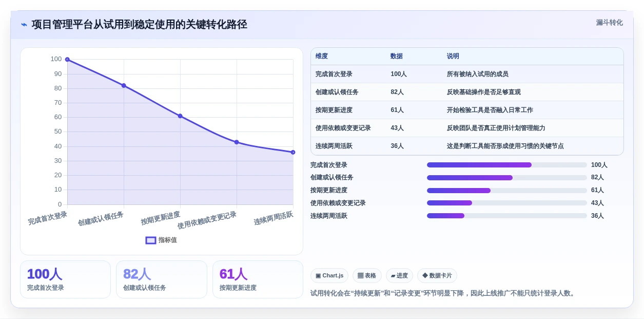Viewport: 644px width, 319px height.
Task: Click description 开始检验工具是否融入日常工作
Action: 490,110
